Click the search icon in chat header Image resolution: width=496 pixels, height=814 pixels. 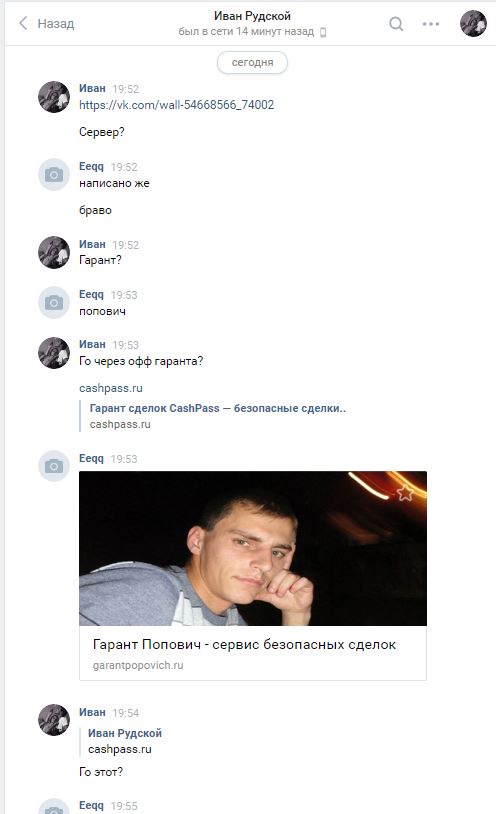(396, 24)
